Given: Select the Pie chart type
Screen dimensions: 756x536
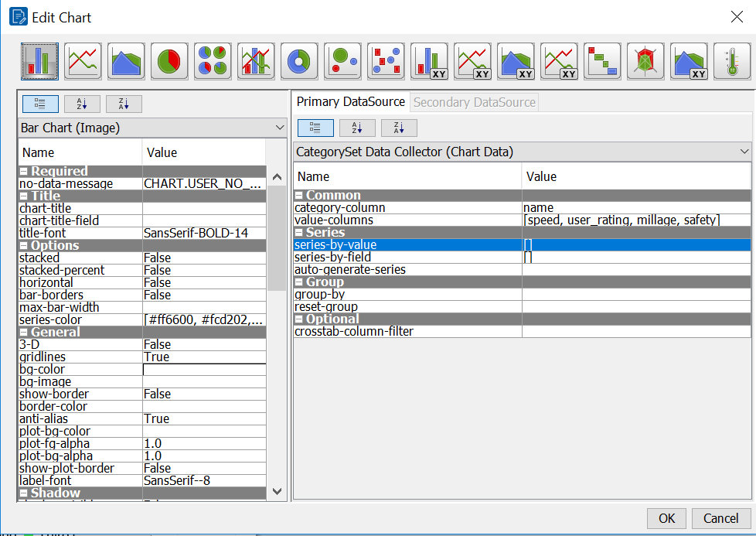Looking at the screenshot, I should tap(169, 61).
